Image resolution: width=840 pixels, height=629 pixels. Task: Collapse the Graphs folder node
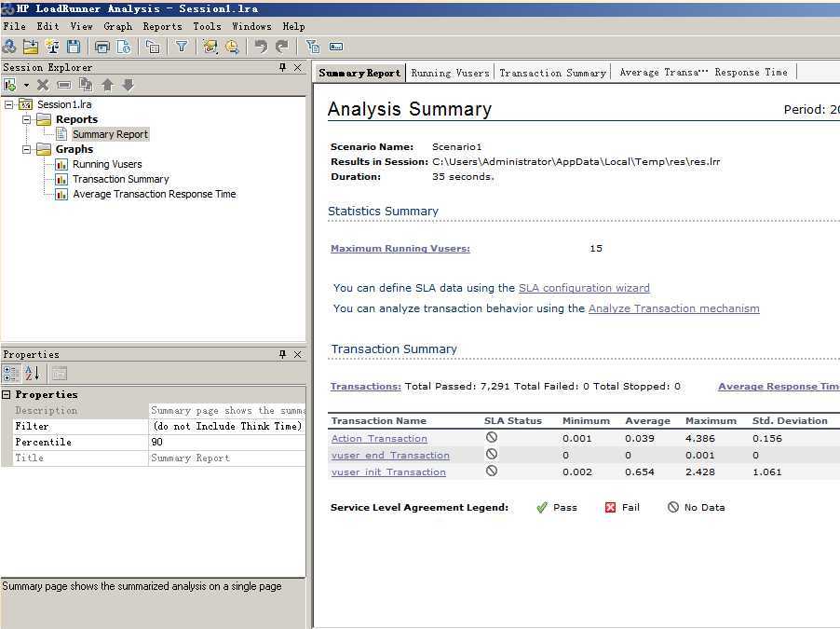[26, 149]
